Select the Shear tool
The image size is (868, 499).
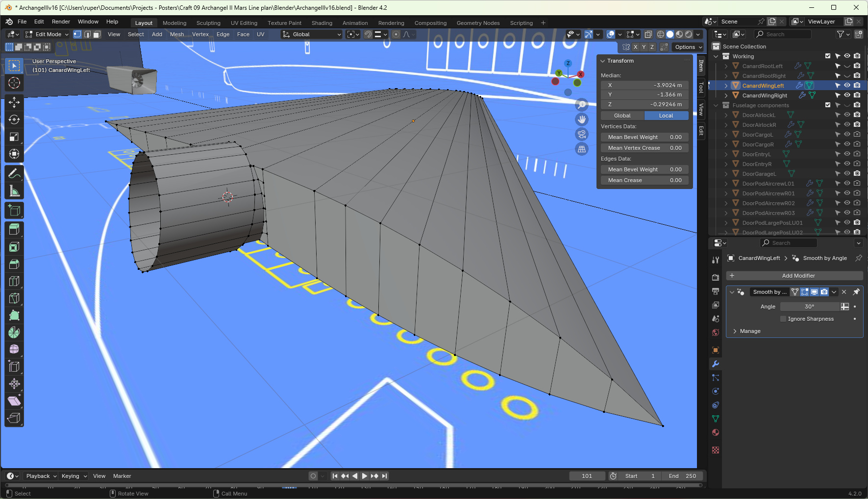coord(14,401)
